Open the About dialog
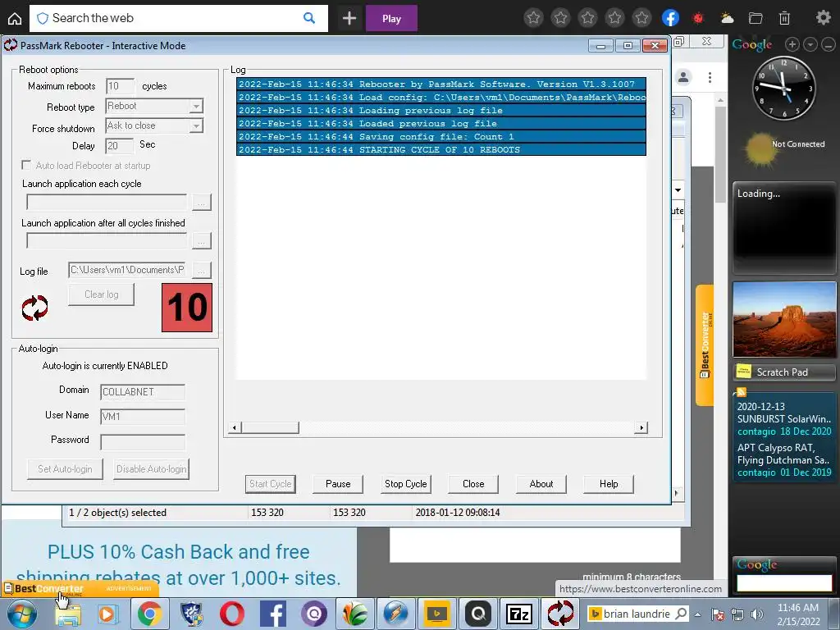The width and height of the screenshot is (840, 630). pyautogui.click(x=541, y=484)
